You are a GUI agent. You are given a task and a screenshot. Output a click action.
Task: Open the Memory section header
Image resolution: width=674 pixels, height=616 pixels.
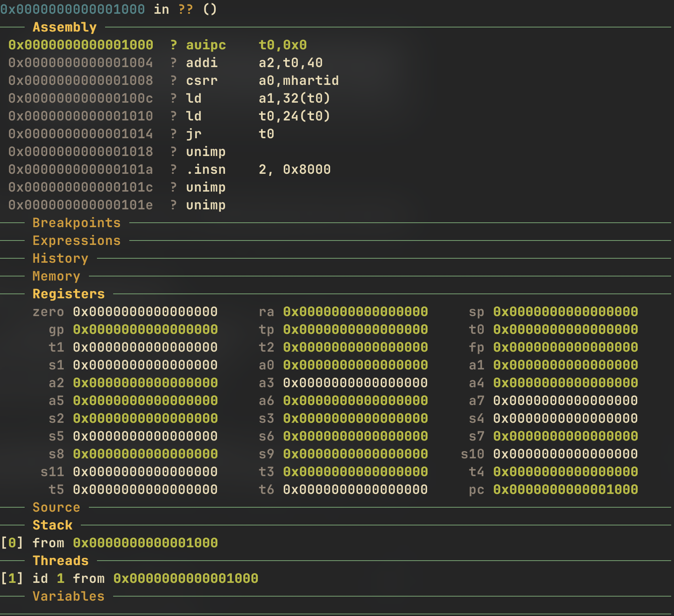[56, 276]
